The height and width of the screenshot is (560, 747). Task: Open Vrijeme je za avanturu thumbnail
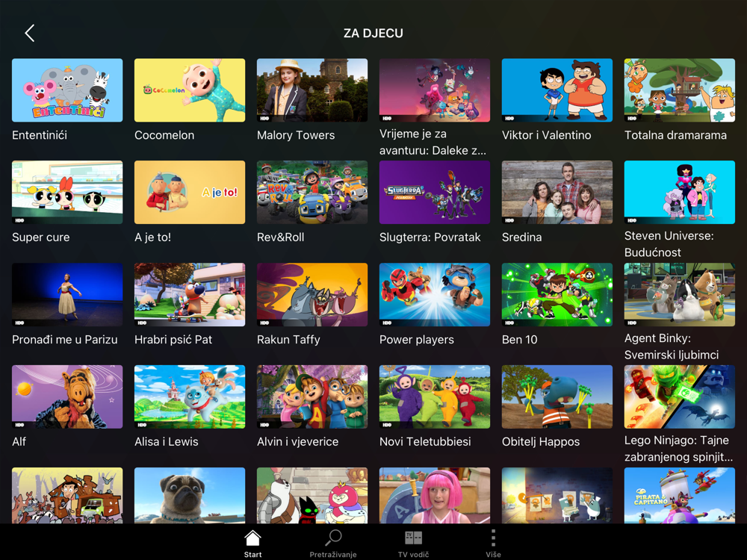[x=435, y=90]
